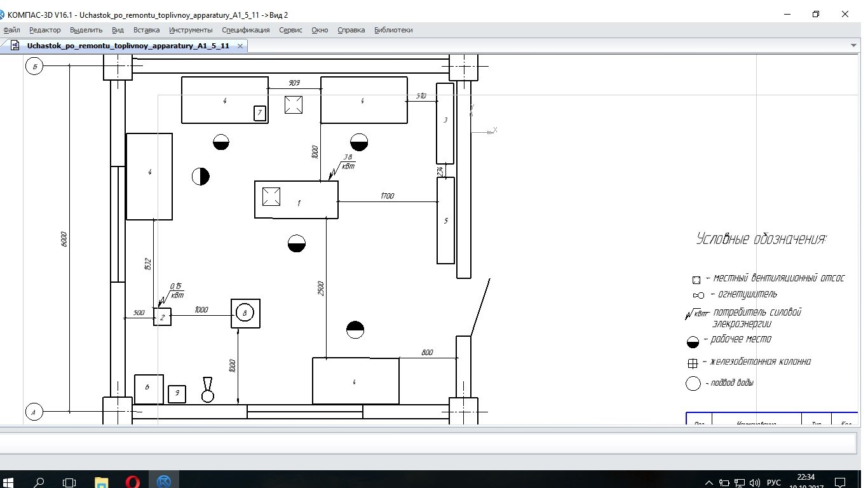The height and width of the screenshot is (488, 868).
Task: Click the network icon in system tray
Action: point(740,482)
